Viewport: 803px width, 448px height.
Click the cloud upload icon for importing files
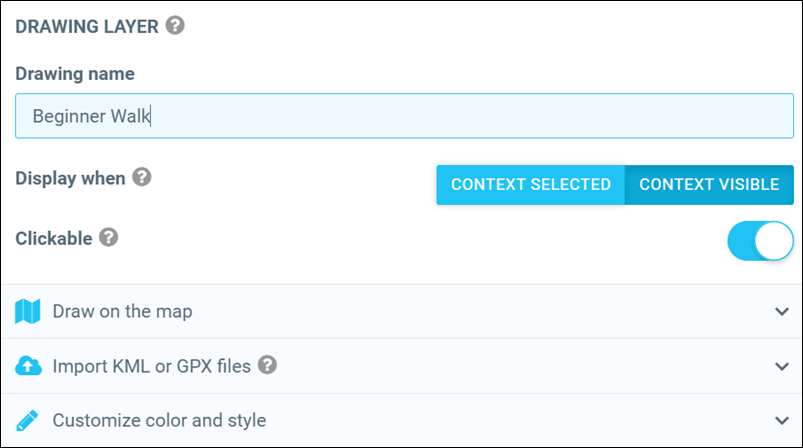28,366
